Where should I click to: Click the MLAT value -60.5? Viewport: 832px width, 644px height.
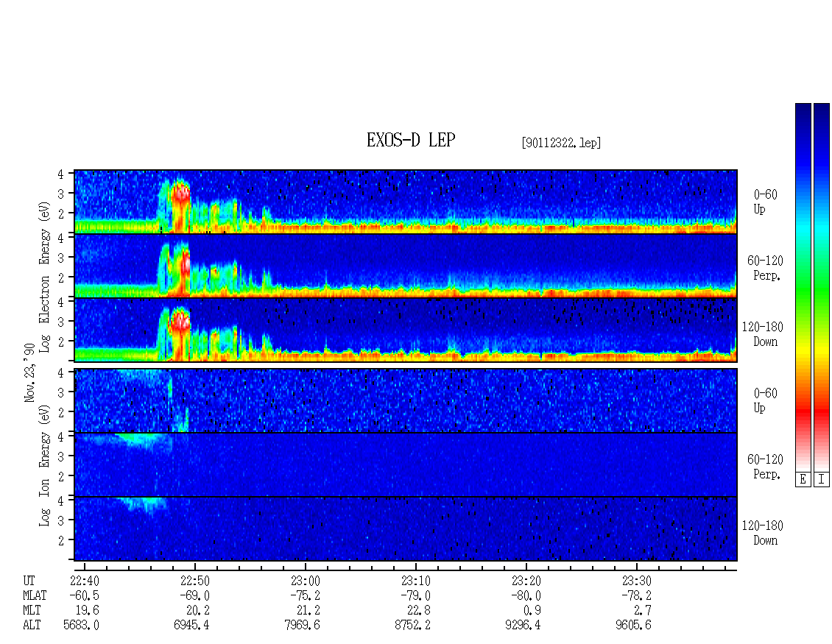pos(85,595)
